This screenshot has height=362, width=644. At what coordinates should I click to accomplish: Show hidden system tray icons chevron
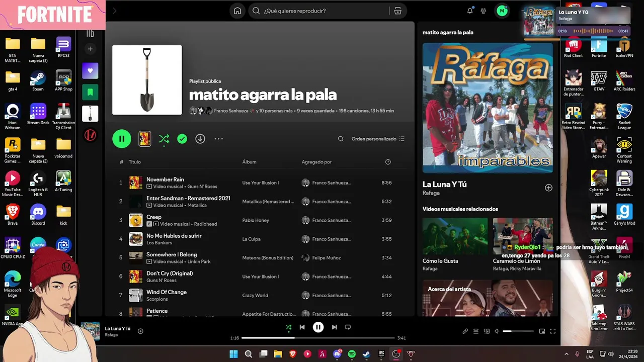[566, 354]
